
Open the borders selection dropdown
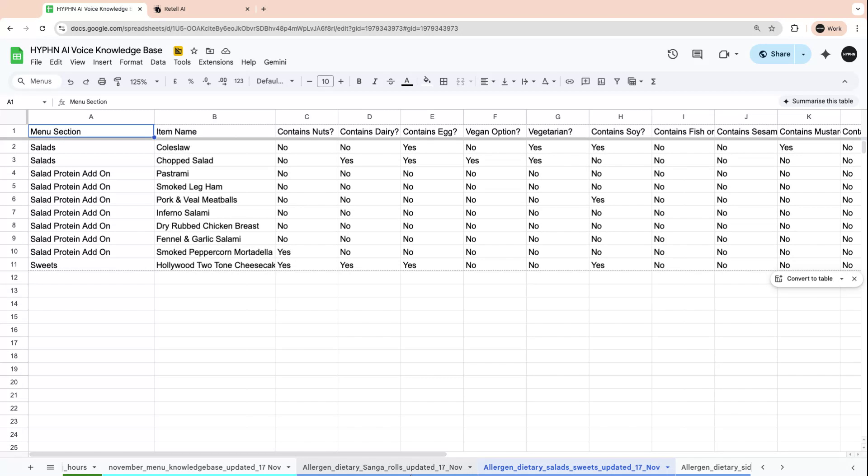(x=443, y=81)
